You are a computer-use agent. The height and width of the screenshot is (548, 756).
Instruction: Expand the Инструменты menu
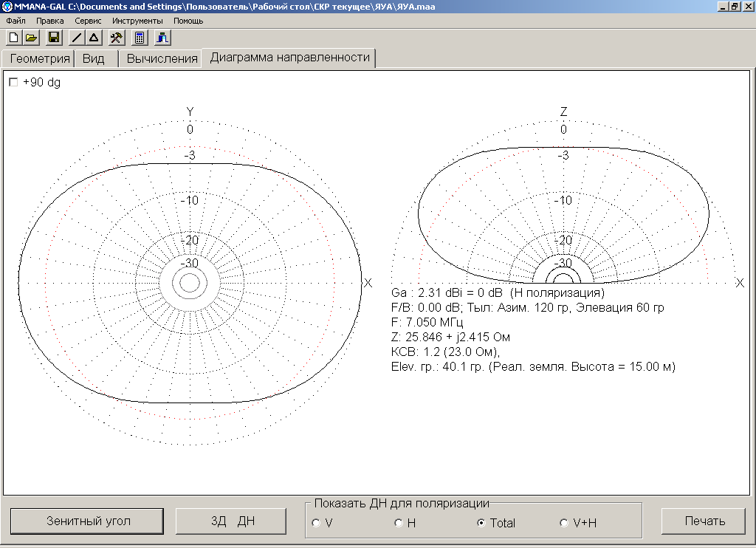[137, 21]
